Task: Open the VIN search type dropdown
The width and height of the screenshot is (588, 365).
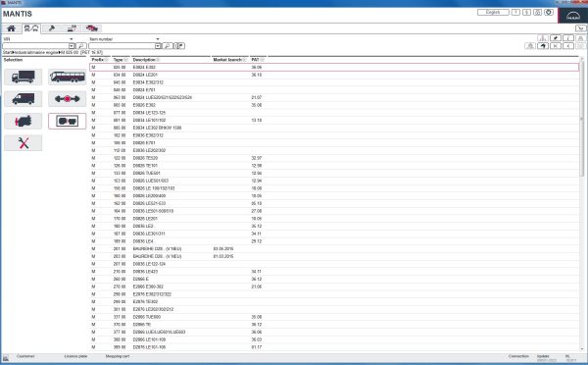Action: click(x=72, y=39)
